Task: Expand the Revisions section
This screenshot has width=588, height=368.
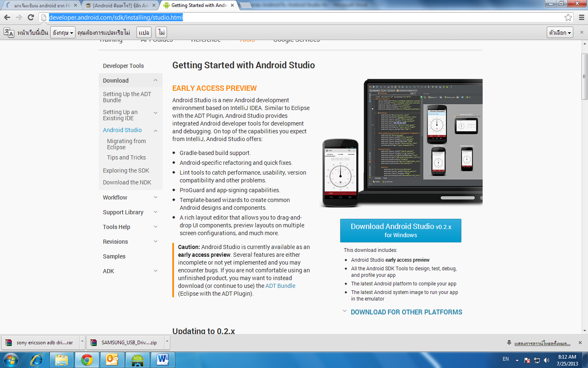Action: 156,242
